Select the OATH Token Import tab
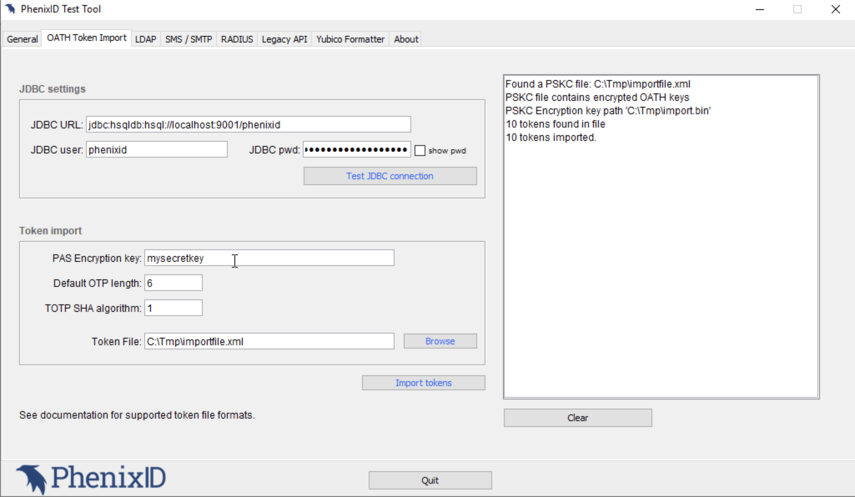This screenshot has height=497, width=855. tap(87, 38)
